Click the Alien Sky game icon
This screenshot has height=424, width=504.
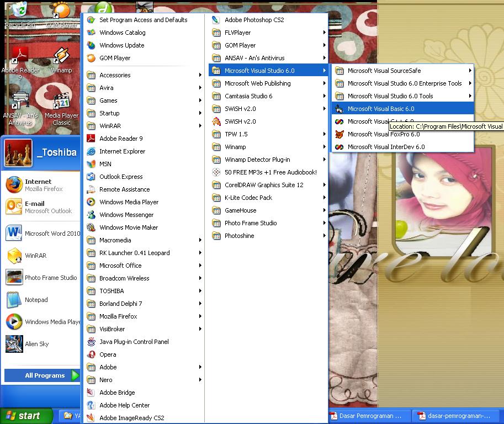pos(14,343)
